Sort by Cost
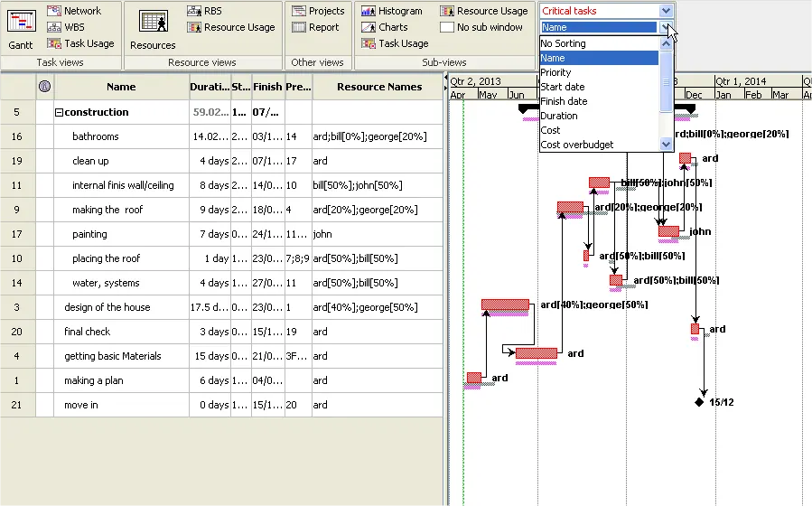This screenshot has width=812, height=506. click(599, 130)
